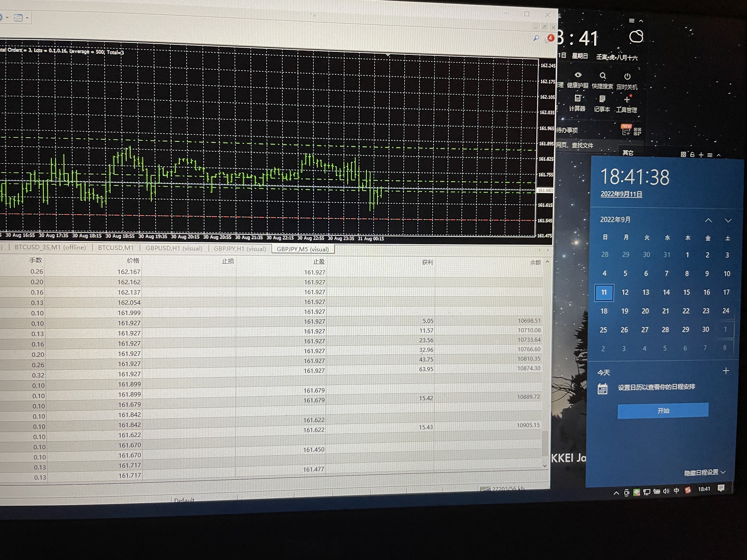The height and width of the screenshot is (560, 747).
Task: Open the 定时关机 timed shutdown tool
Action: point(627,77)
